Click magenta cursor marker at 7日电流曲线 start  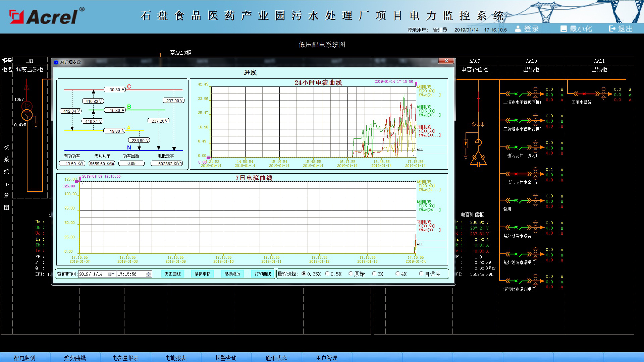click(80, 179)
